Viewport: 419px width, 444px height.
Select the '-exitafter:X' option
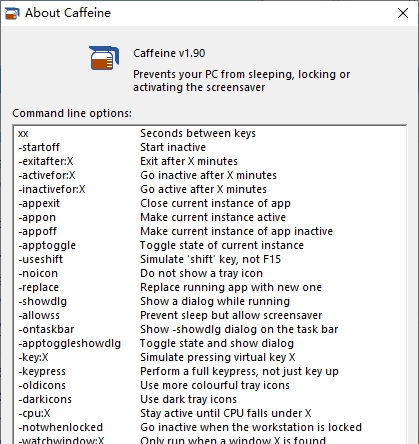point(45,161)
